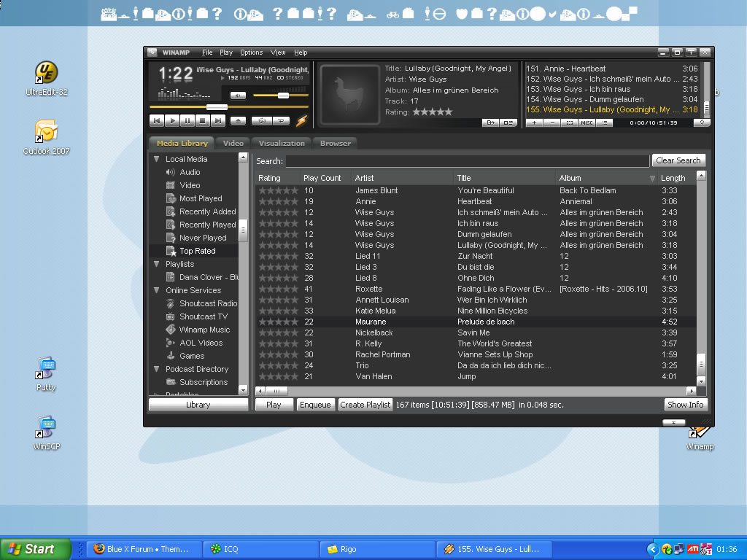The height and width of the screenshot is (560, 747).
Task: Open the Options menu
Action: coord(251,52)
